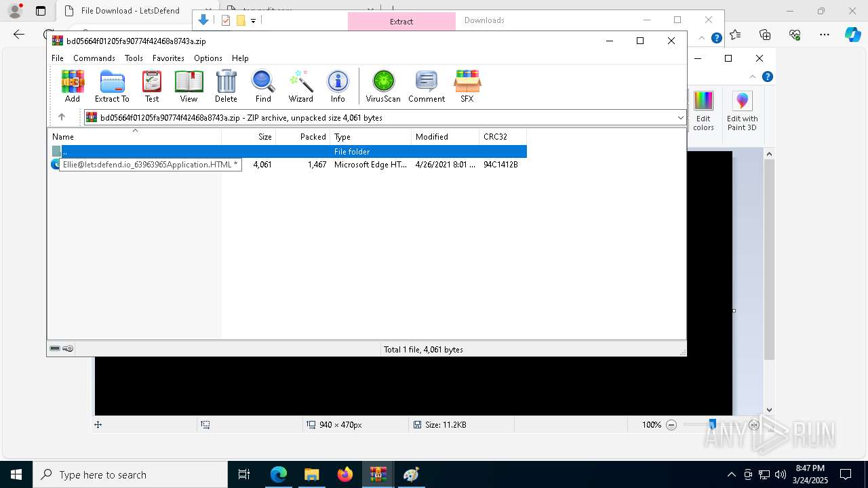Open the View file icon
This screenshot has width=868, height=488.
[x=189, y=86]
